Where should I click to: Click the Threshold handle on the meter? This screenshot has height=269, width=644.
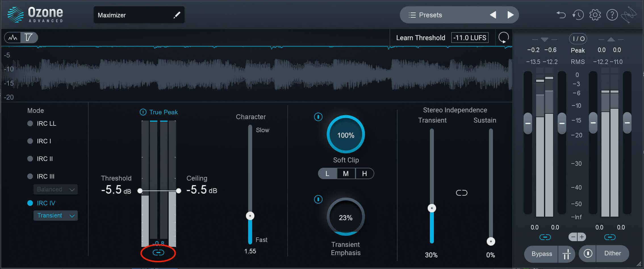[x=140, y=191]
